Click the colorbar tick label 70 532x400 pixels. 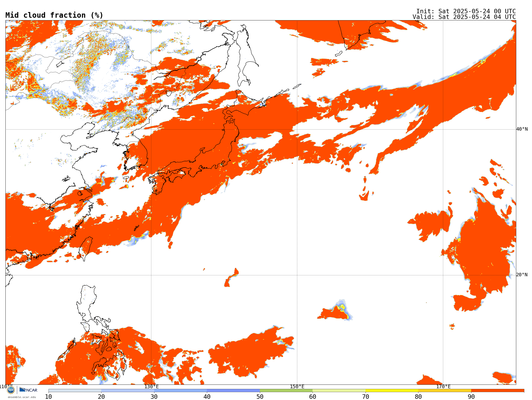pos(366,397)
